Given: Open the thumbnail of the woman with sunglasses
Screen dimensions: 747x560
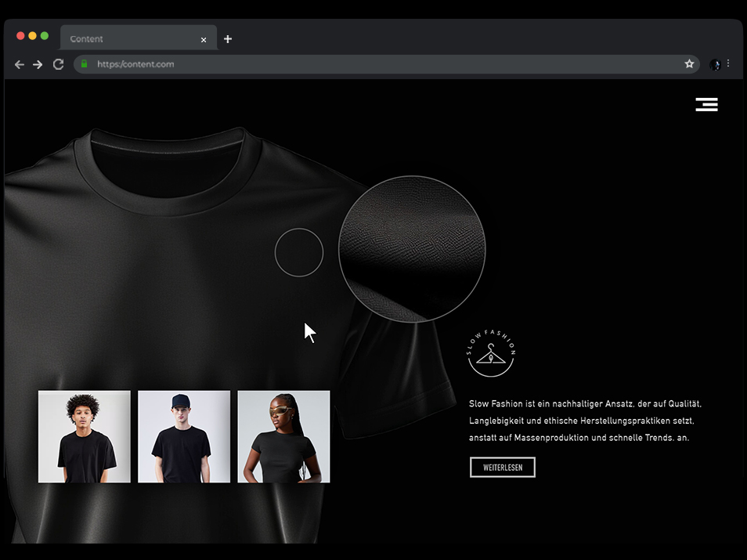Looking at the screenshot, I should point(283,436).
